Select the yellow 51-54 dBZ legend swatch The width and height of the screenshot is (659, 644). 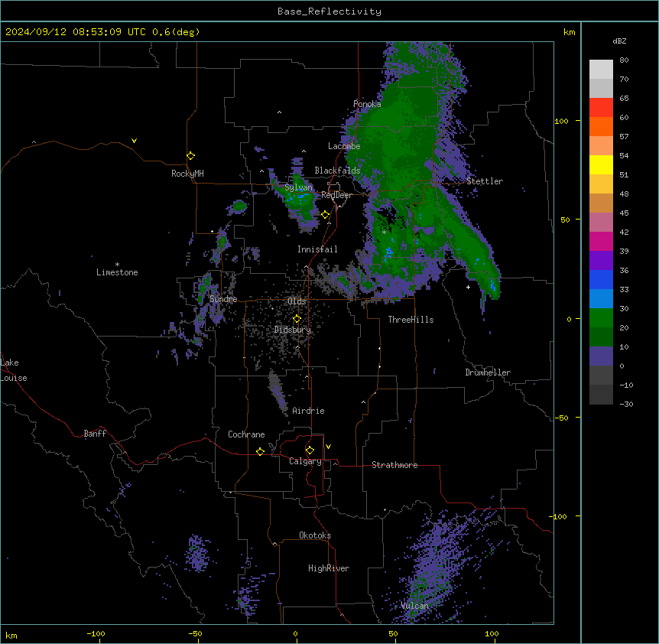pos(601,164)
